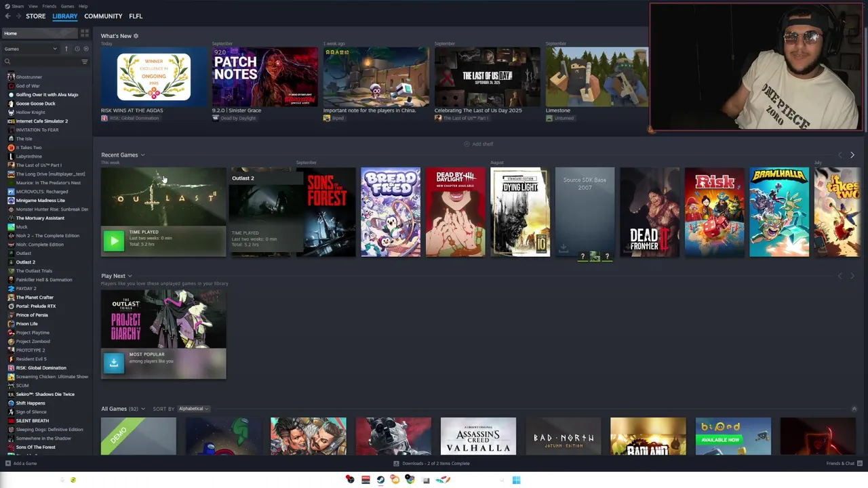
Task: Open Chrome icon in the taskbar
Action: pyautogui.click(x=410, y=480)
